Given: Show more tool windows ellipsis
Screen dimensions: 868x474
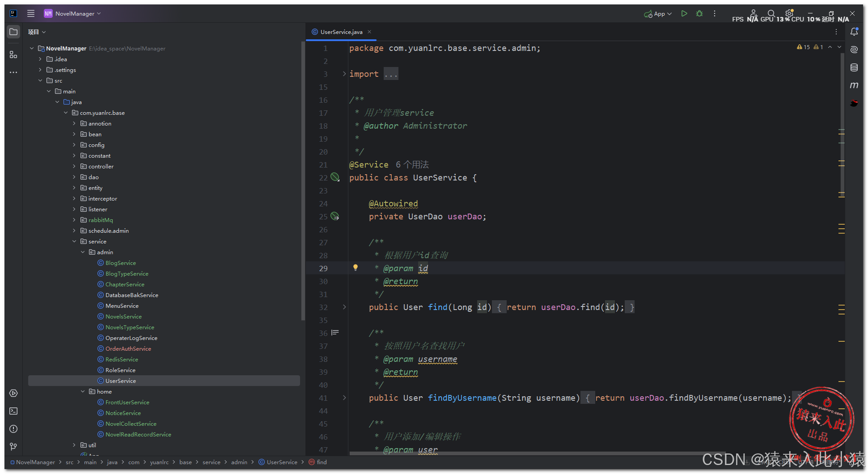Looking at the screenshot, I should [x=13, y=72].
